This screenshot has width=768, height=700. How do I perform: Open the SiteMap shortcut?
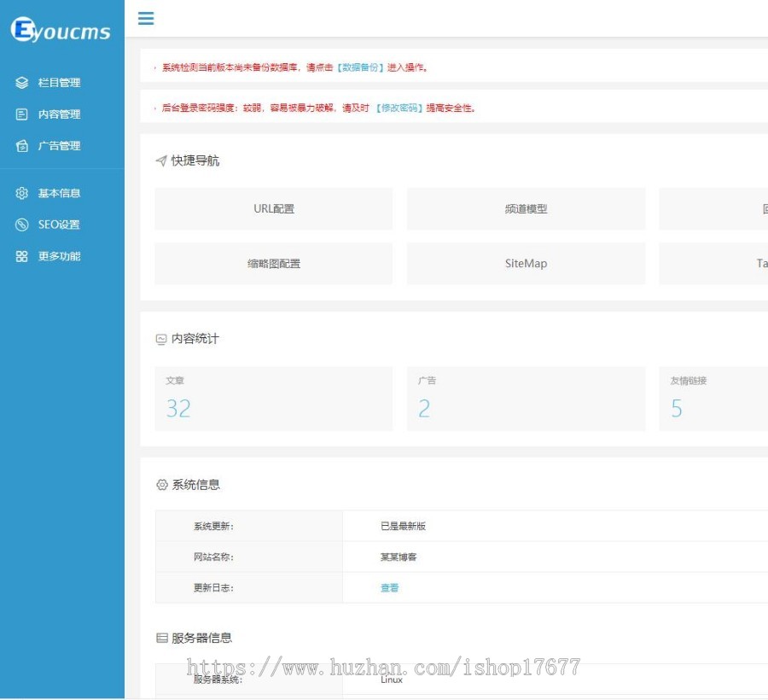tap(526, 264)
